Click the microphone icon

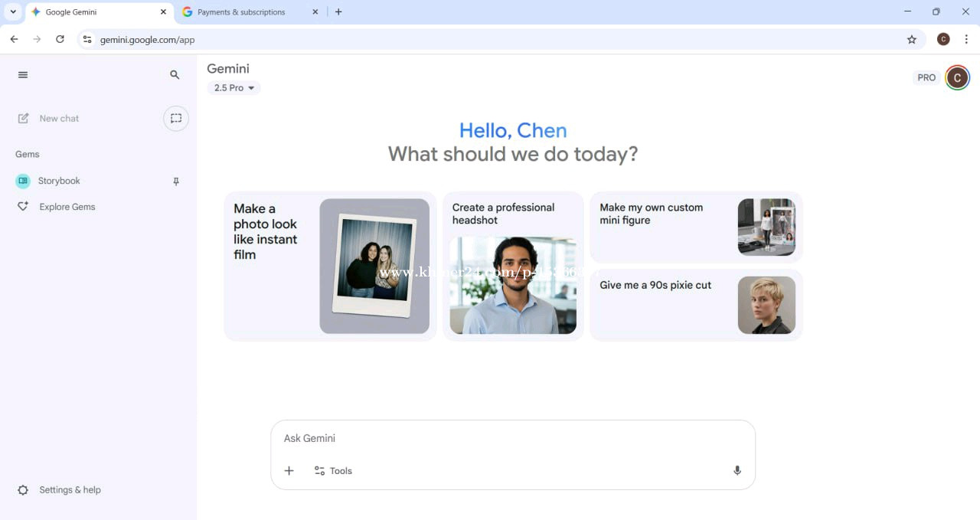coord(737,471)
